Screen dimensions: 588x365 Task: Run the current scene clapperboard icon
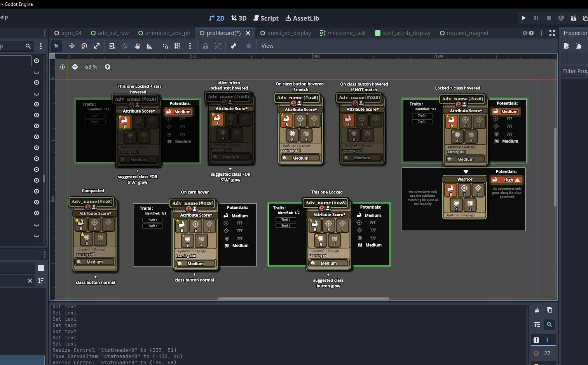[x=574, y=18]
